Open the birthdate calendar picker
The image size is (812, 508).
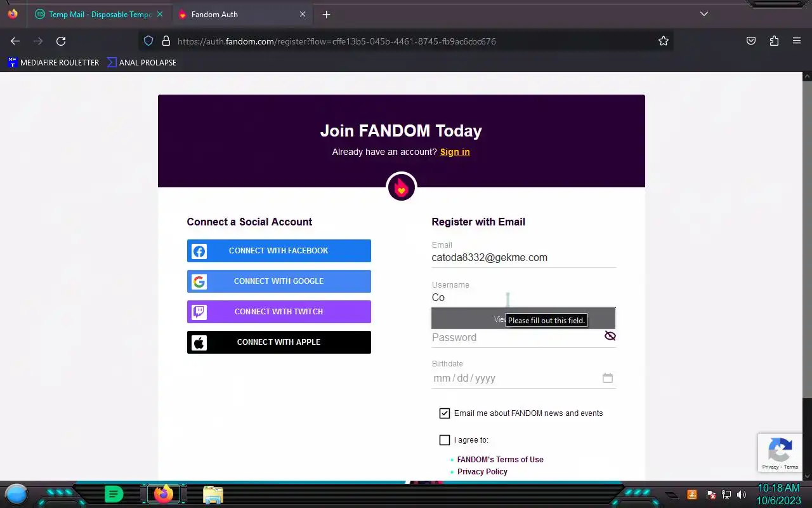[x=608, y=378]
